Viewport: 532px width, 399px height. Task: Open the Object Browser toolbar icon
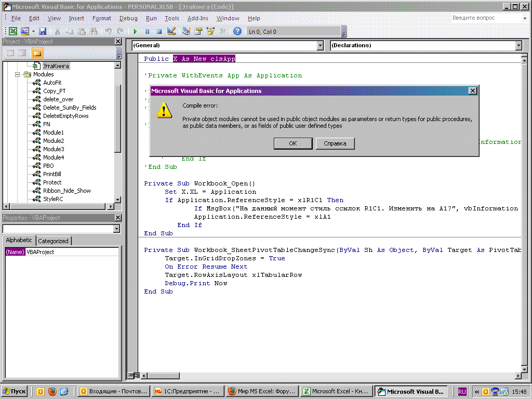(x=210, y=31)
